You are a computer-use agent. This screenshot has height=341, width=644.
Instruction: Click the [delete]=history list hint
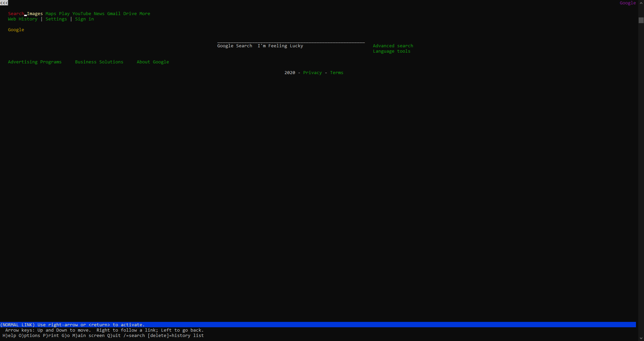[x=176, y=336]
